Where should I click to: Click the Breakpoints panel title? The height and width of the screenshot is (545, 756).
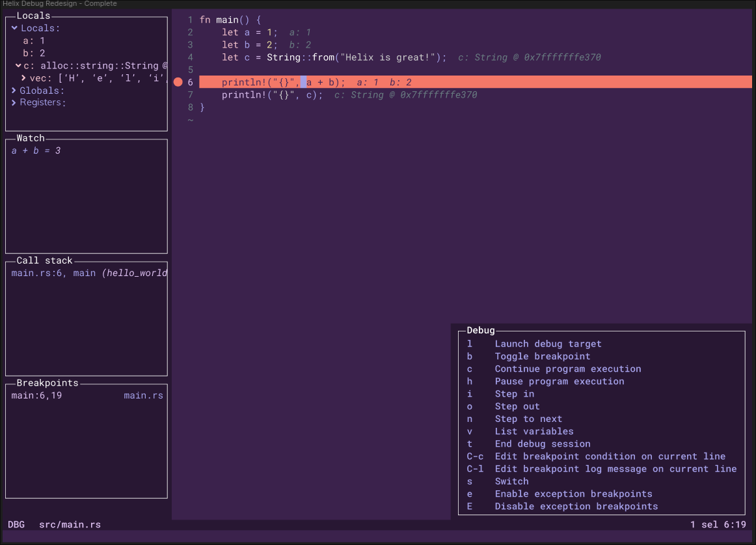(x=47, y=383)
